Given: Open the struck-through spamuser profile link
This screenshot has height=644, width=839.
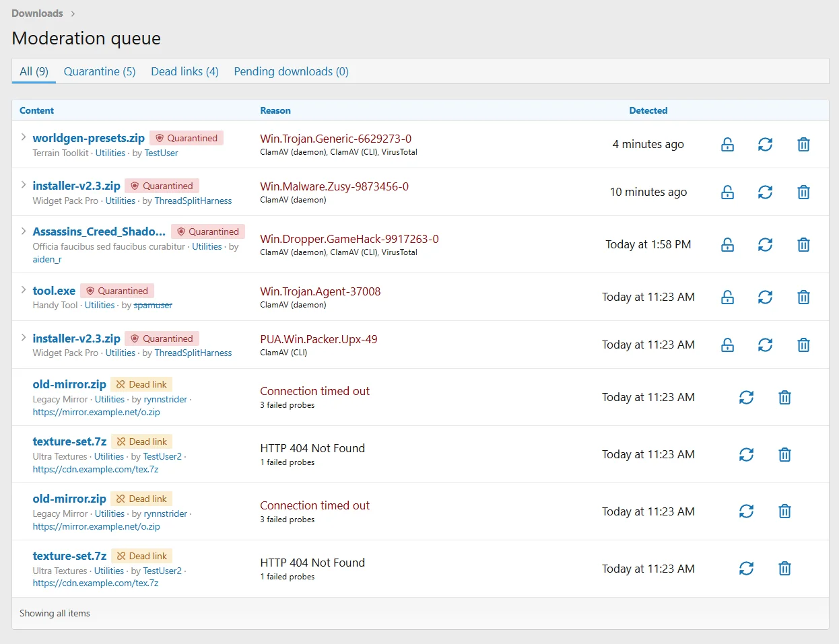Looking at the screenshot, I should 153,305.
